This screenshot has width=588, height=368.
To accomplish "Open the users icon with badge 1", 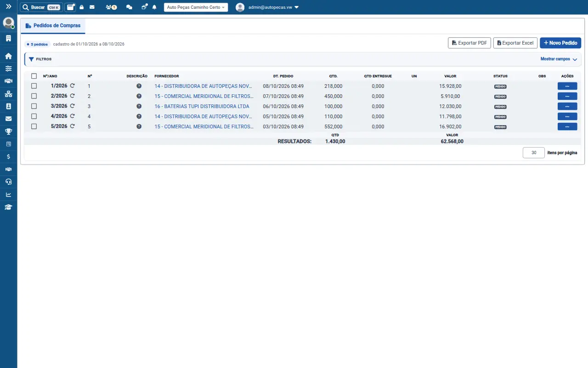I will tap(111, 7).
